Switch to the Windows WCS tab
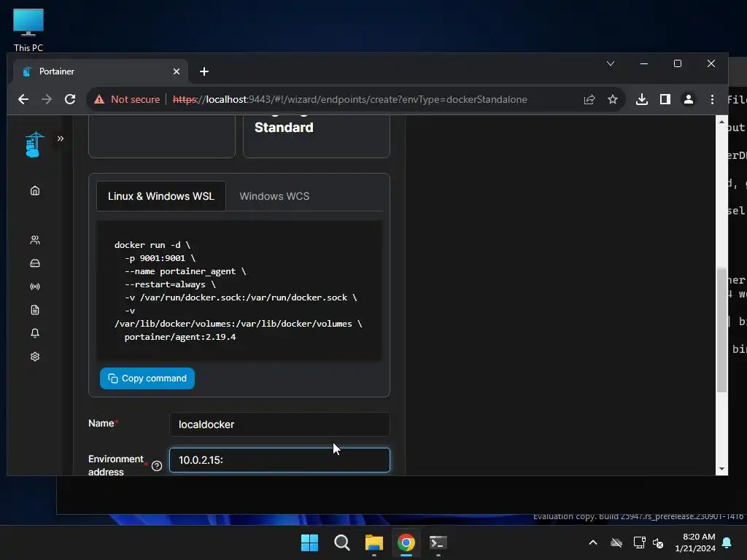This screenshot has height=560, width=747. point(274,196)
